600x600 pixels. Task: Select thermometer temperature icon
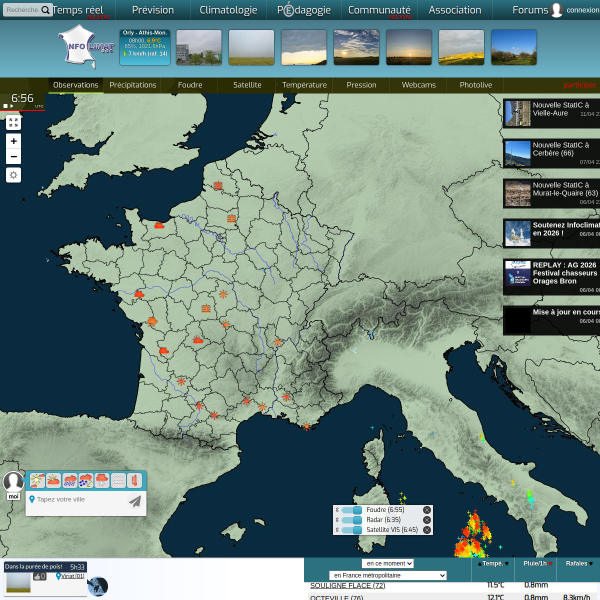tap(134, 480)
